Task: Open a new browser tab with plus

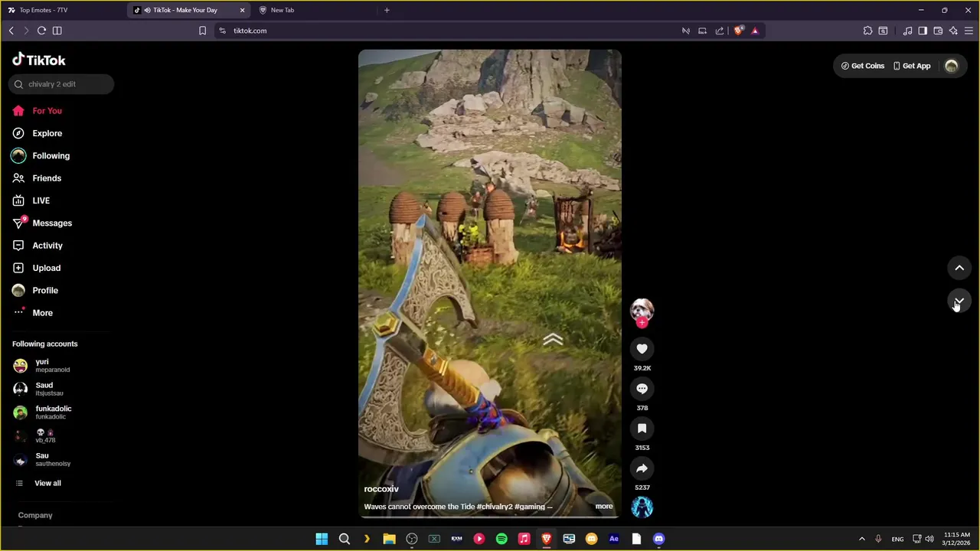Action: click(x=387, y=10)
